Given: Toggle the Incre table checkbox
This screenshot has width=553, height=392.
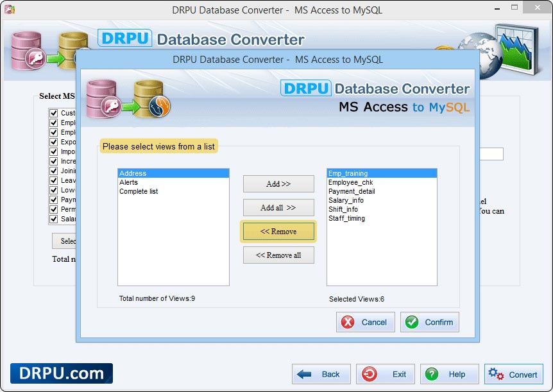Looking at the screenshot, I should click(x=54, y=161).
